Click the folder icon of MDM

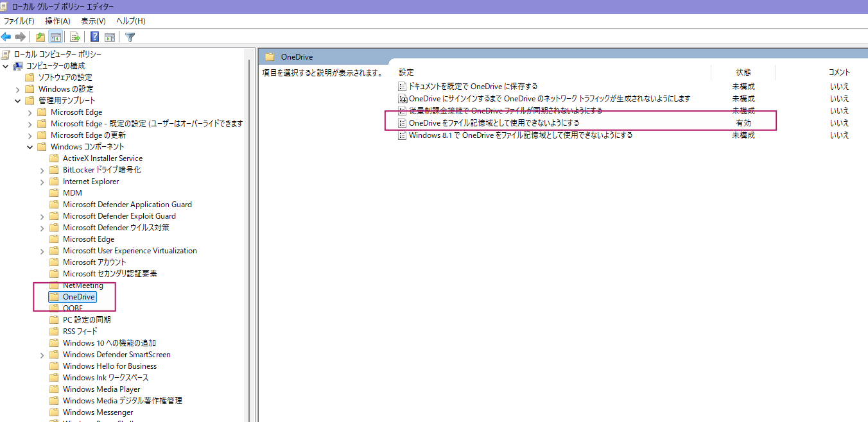(54, 193)
